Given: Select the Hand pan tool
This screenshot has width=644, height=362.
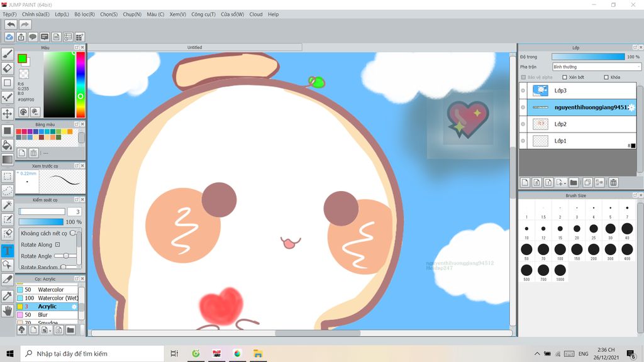Looking at the screenshot, I should click(8, 310).
